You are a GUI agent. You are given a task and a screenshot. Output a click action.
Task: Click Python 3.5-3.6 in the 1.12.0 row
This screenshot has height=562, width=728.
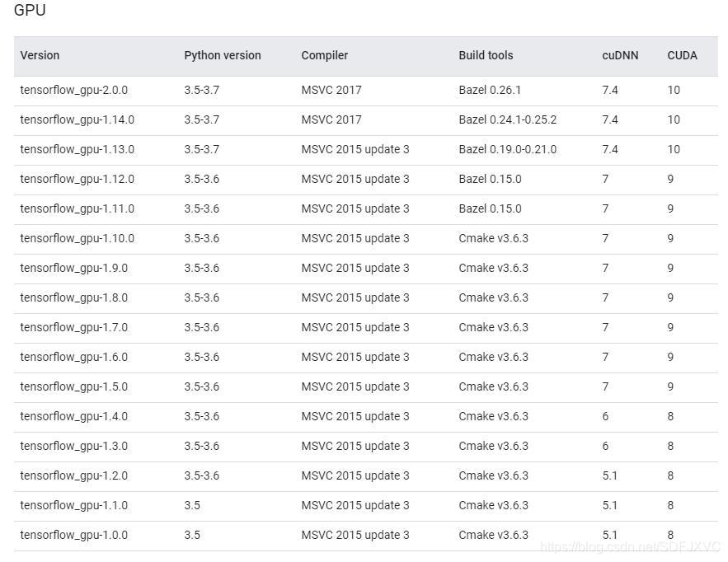pyautogui.click(x=201, y=179)
